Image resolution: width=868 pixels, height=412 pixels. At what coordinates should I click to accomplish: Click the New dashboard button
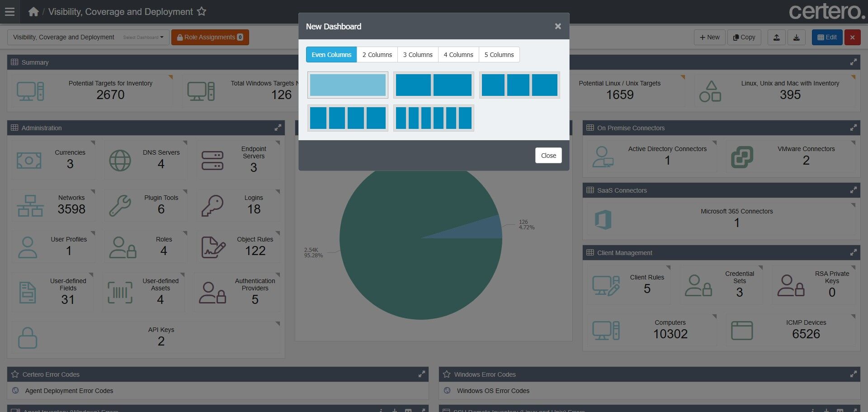(x=710, y=37)
